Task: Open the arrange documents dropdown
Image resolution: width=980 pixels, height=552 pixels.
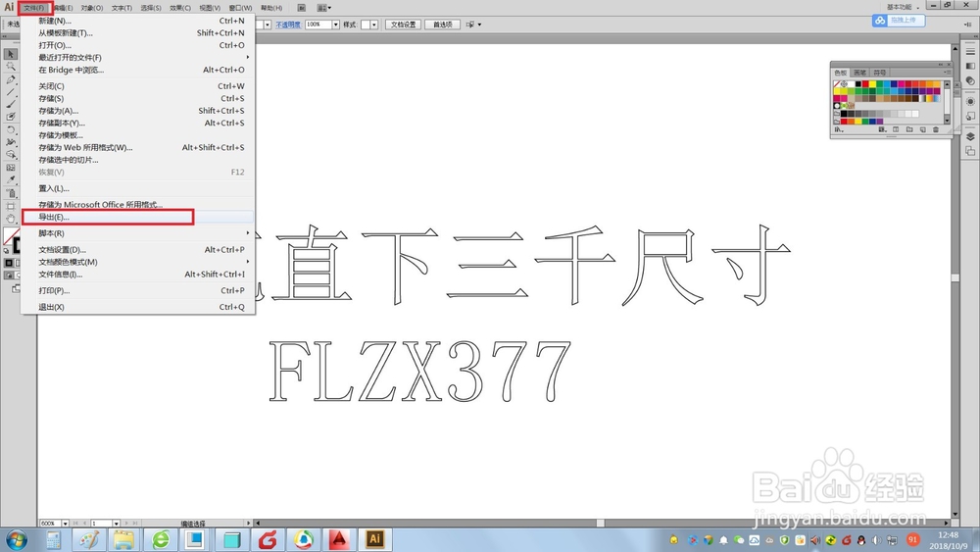Action: [x=323, y=8]
